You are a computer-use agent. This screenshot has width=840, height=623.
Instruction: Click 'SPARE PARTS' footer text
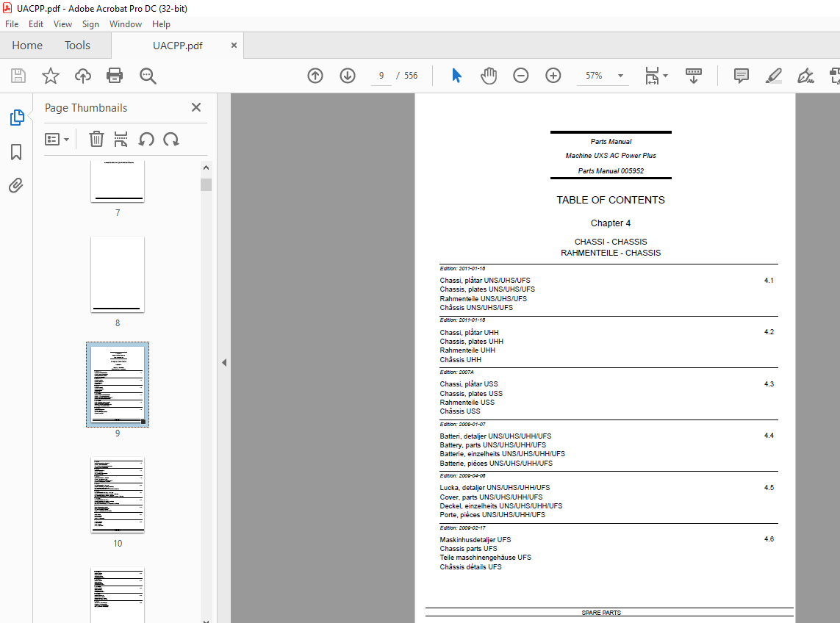[601, 612]
